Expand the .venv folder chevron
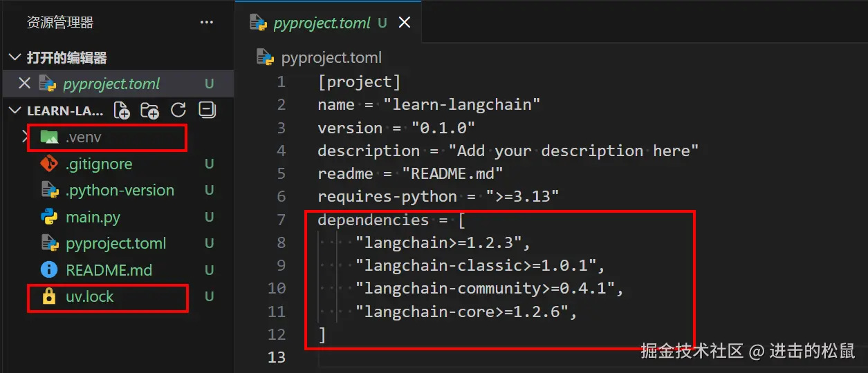Screen dimensions: 868x373 click(x=25, y=137)
